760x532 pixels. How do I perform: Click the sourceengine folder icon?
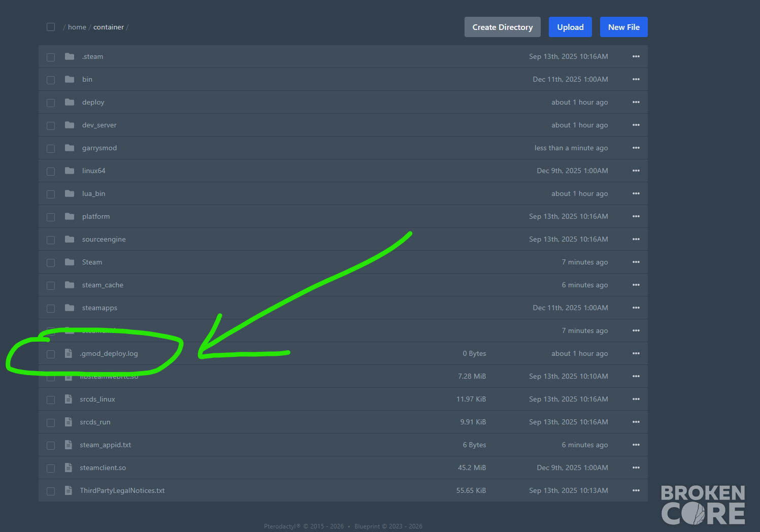tap(70, 239)
